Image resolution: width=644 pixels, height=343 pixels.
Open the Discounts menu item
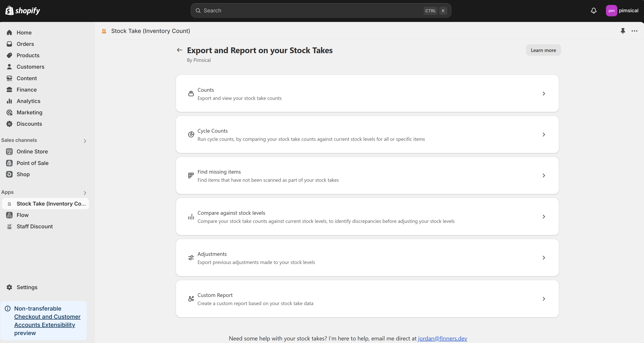(29, 124)
